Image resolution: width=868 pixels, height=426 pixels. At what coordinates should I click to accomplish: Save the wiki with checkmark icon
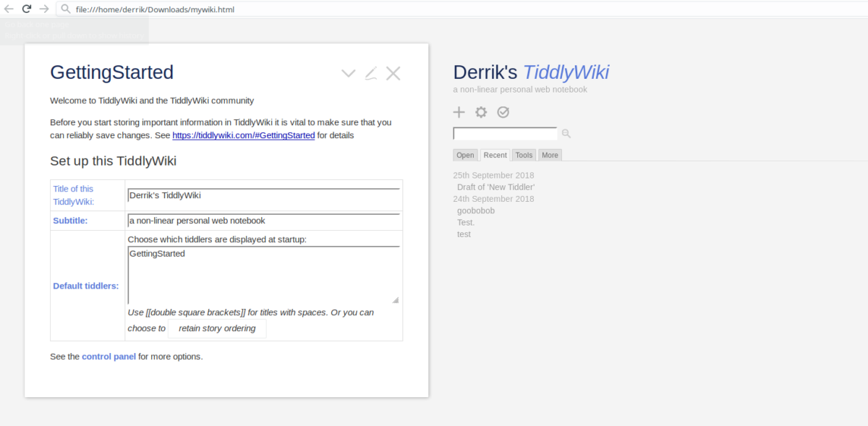[x=503, y=112]
